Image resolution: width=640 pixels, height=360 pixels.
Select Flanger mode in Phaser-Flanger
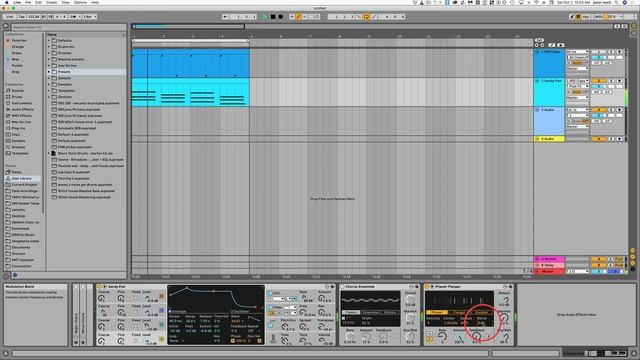460,312
